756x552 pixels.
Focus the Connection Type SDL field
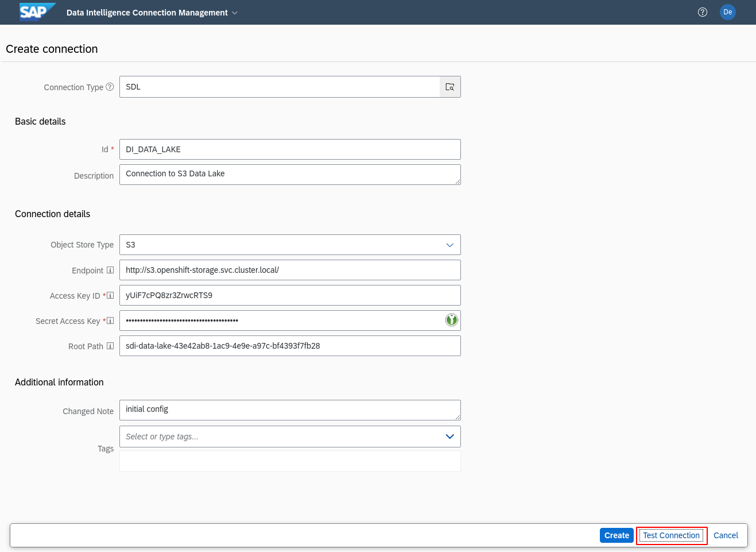coord(280,87)
